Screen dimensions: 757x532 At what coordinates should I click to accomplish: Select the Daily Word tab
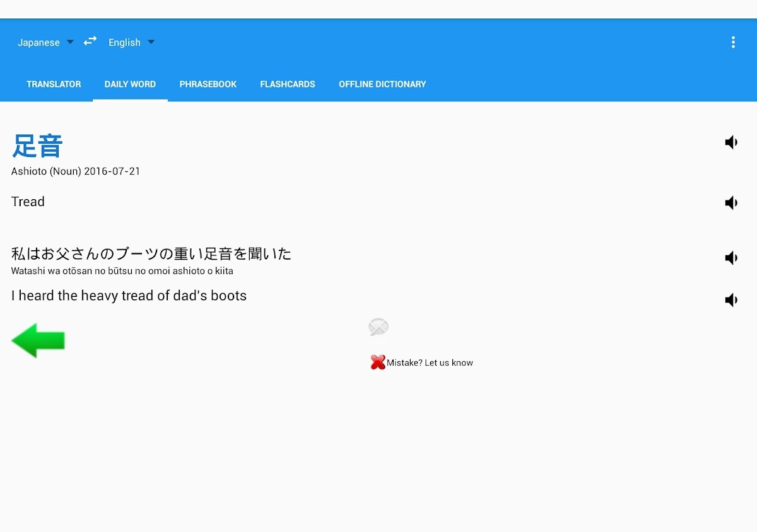tap(130, 84)
